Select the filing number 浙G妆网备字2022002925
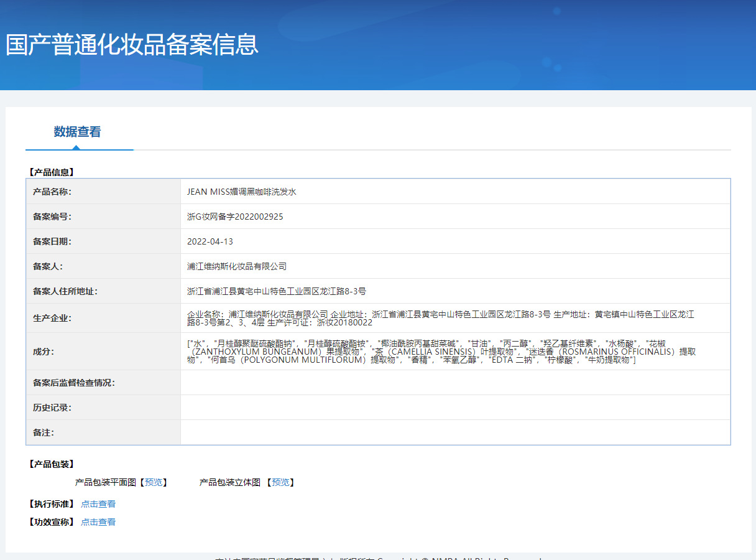This screenshot has width=756, height=560. pos(235,217)
